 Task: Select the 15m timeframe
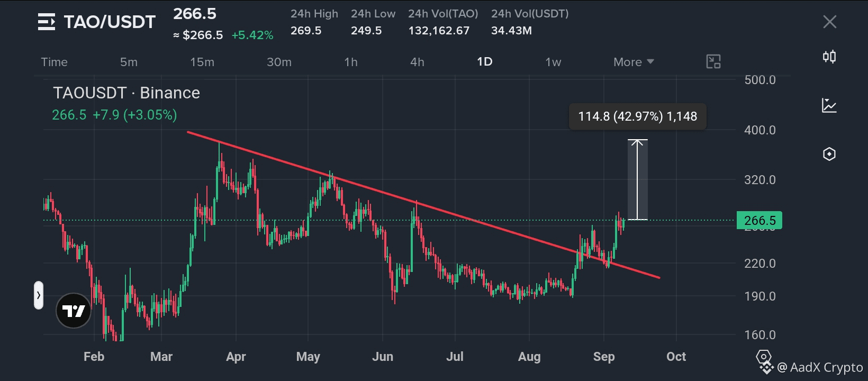point(202,62)
